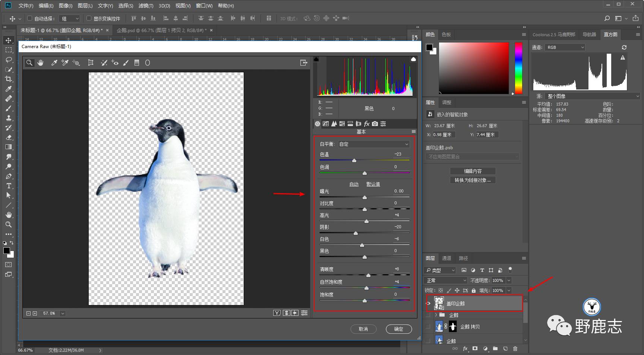Switch to the 通道 tab
Image resolution: width=644 pixels, height=355 pixels.
(446, 258)
